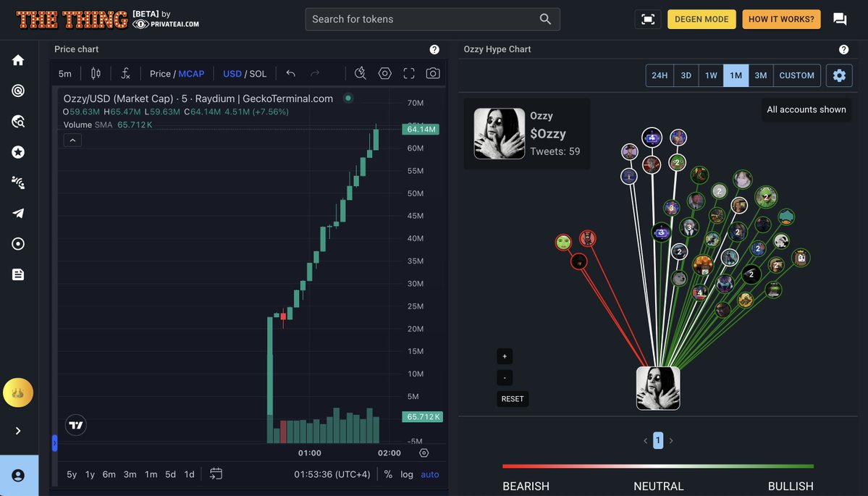Click the chart snapshot camera icon

[x=433, y=73]
